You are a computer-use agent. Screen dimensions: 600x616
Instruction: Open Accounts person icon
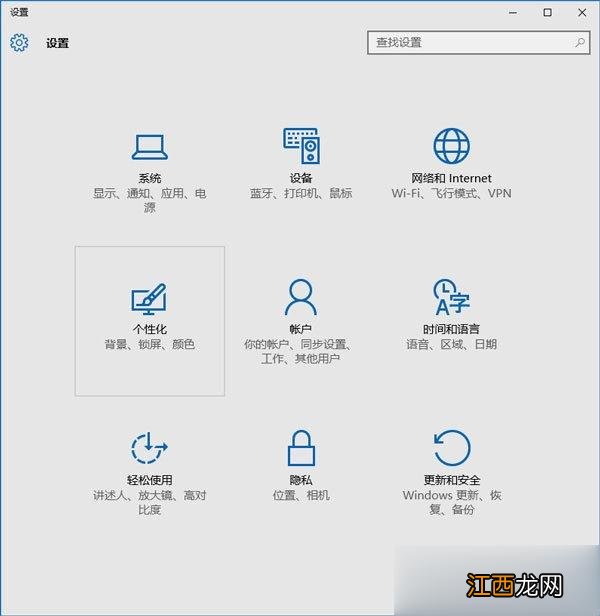(x=301, y=297)
